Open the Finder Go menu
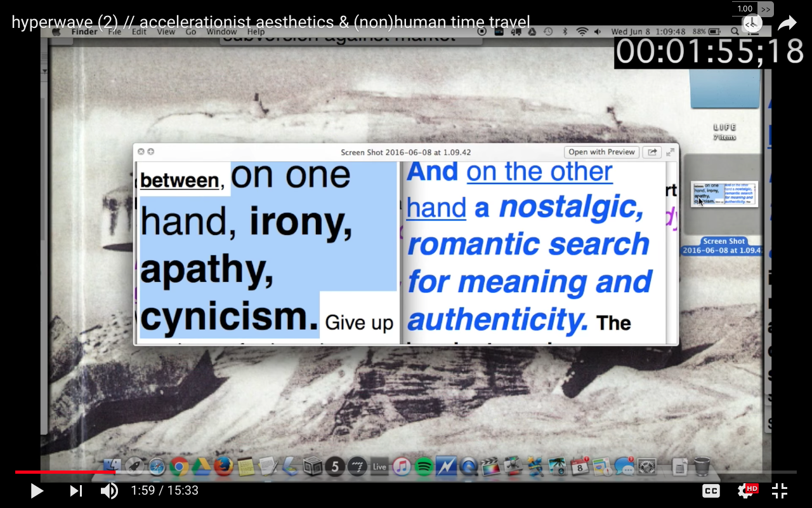Screen dimensions: 812x508 tap(190, 31)
